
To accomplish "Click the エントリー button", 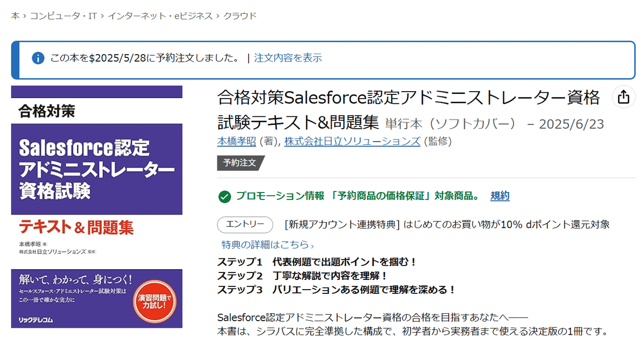I will coord(245,224).
